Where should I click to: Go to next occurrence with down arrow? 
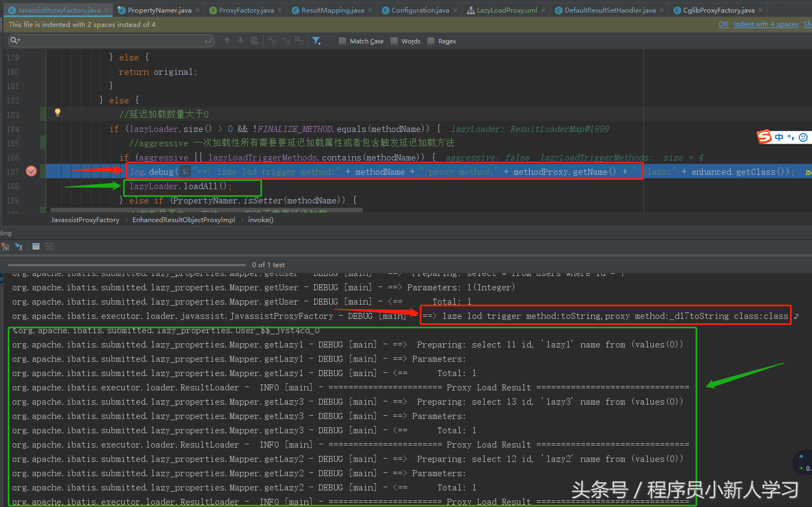click(240, 40)
